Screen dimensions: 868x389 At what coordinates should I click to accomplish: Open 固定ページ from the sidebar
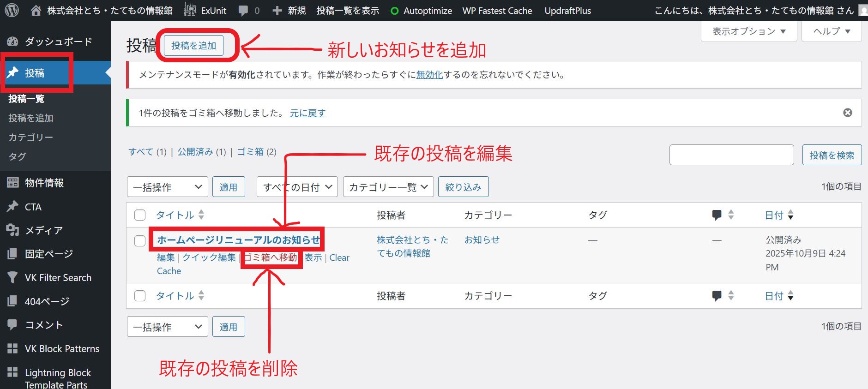pos(48,254)
